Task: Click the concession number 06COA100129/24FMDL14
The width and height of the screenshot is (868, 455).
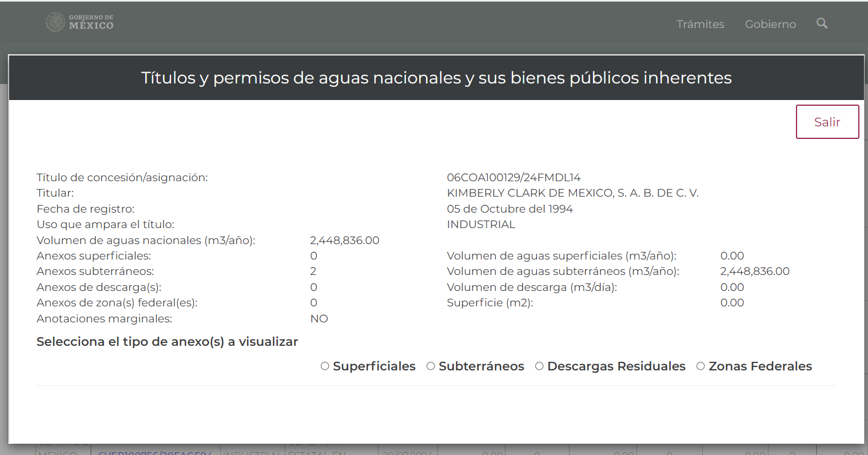Action: 513,178
